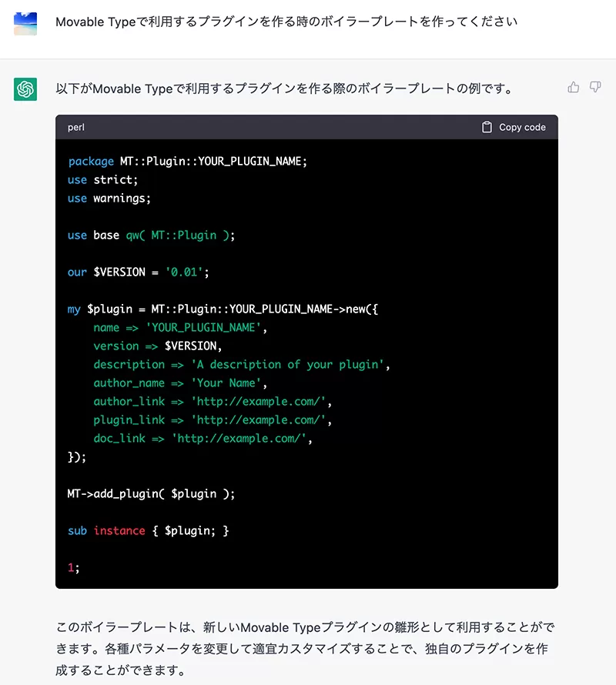Image resolution: width=616 pixels, height=685 pixels.
Task: Click the 'version => $VERSION,' line
Action: 158,346
